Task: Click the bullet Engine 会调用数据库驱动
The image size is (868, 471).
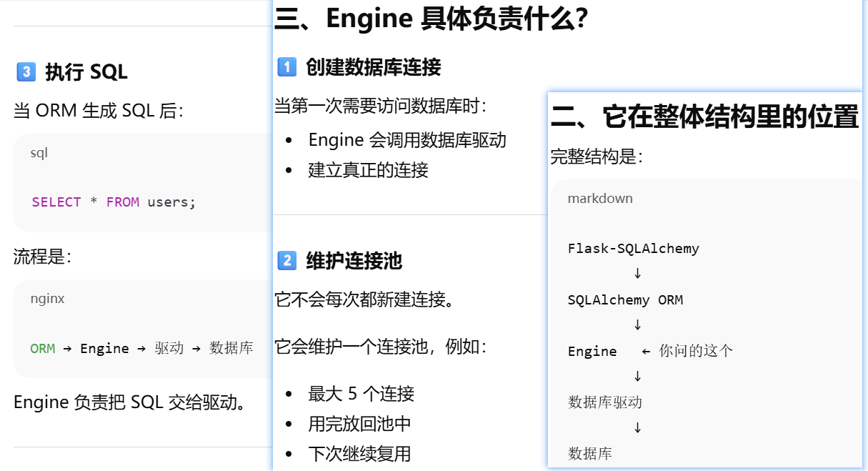Action: 407,139
